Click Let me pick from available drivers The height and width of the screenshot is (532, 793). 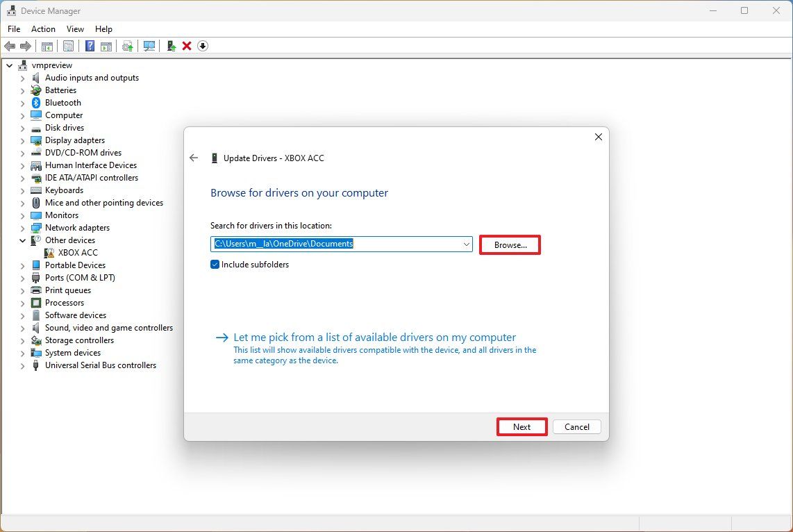coord(374,337)
